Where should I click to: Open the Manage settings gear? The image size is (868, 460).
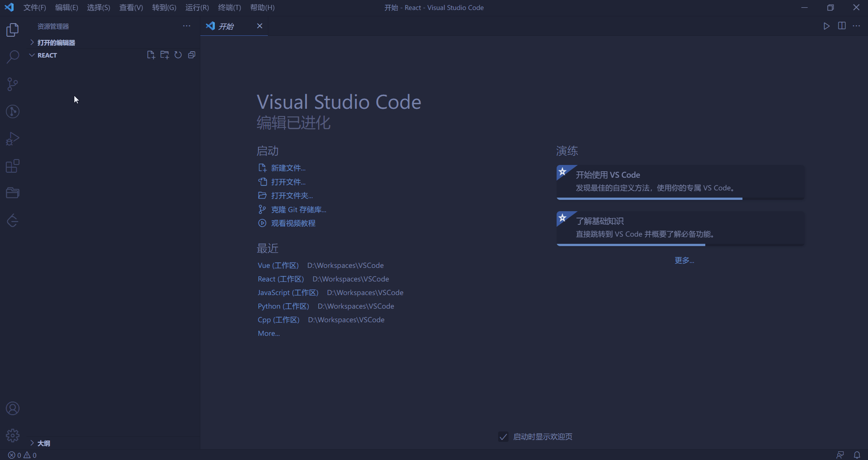coord(13,436)
